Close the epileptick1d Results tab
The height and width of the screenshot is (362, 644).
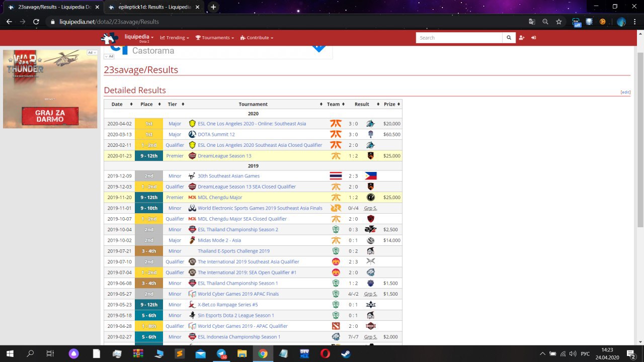click(197, 7)
